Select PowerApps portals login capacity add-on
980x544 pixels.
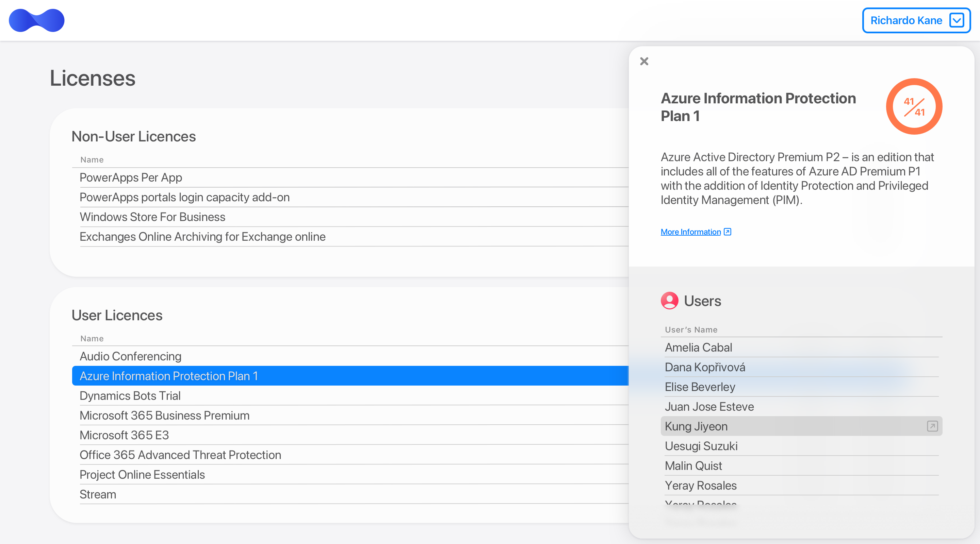click(350, 197)
